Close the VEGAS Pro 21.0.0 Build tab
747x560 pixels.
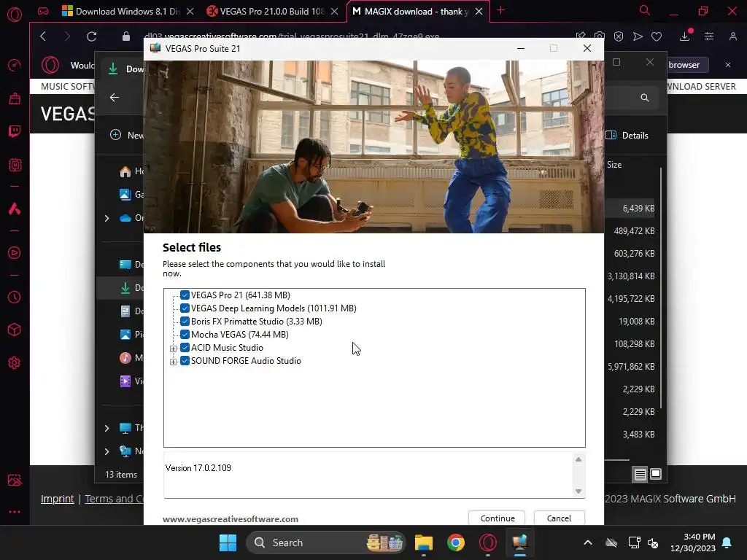[x=334, y=12]
